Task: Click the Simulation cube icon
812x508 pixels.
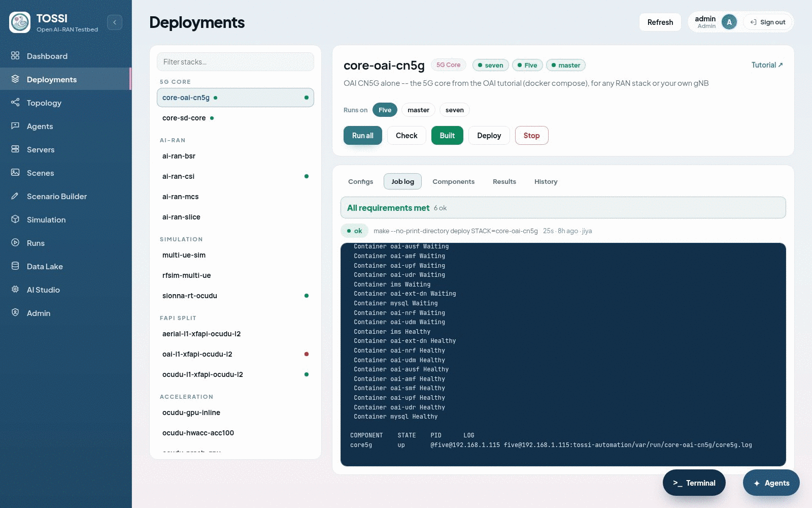Action: pos(15,219)
